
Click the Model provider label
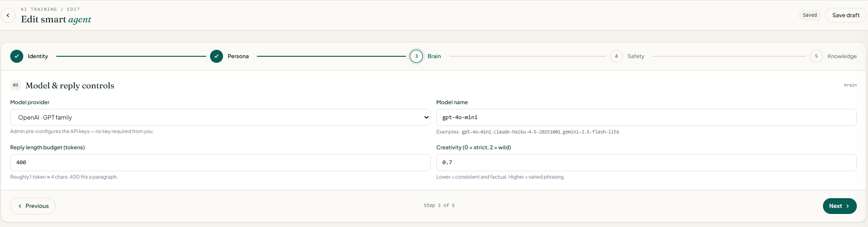[x=30, y=102]
